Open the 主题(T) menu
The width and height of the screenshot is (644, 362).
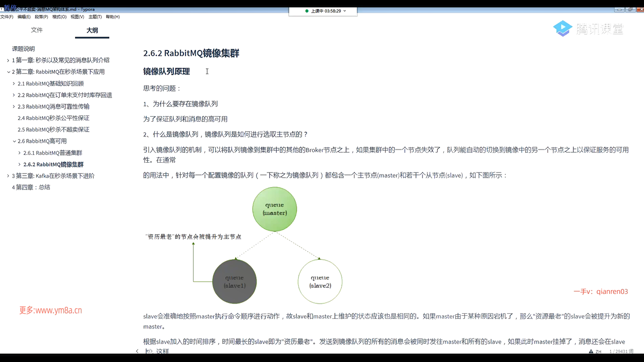tap(95, 17)
